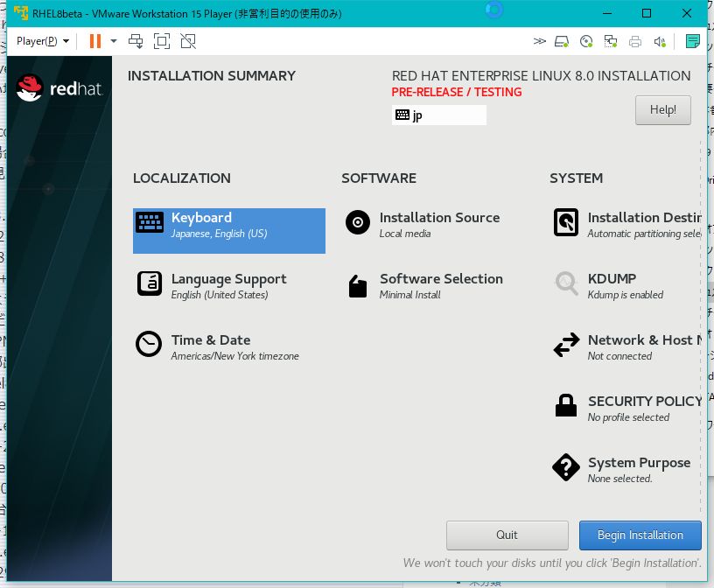The image size is (714, 588).
Task: Click the network adapter device icon
Action: [610, 41]
